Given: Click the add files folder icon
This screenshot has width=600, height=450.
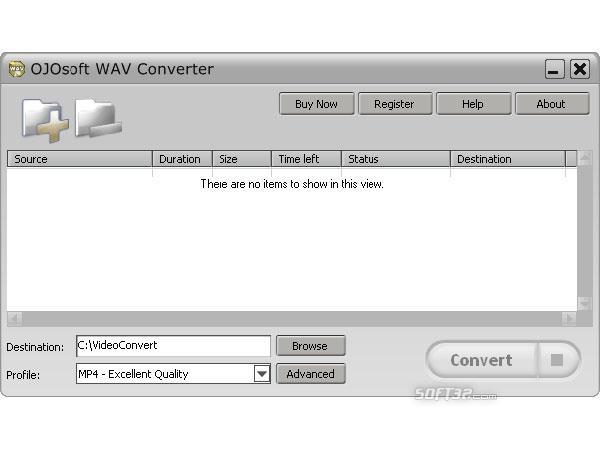Looking at the screenshot, I should coord(45,120).
